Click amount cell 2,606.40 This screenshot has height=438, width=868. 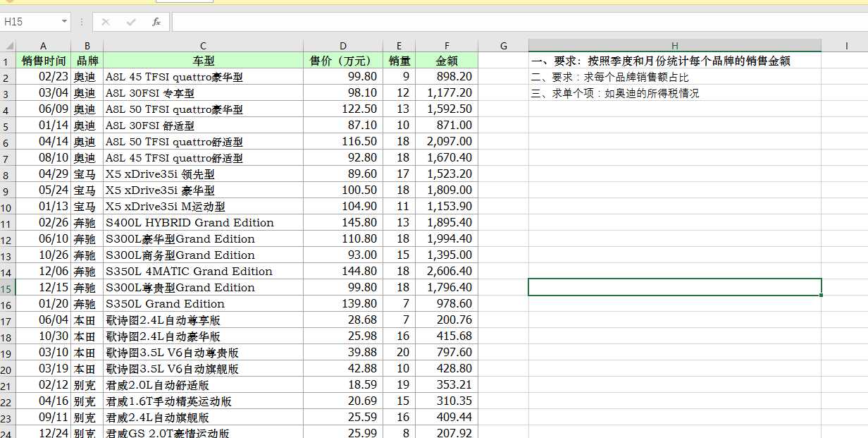point(446,272)
